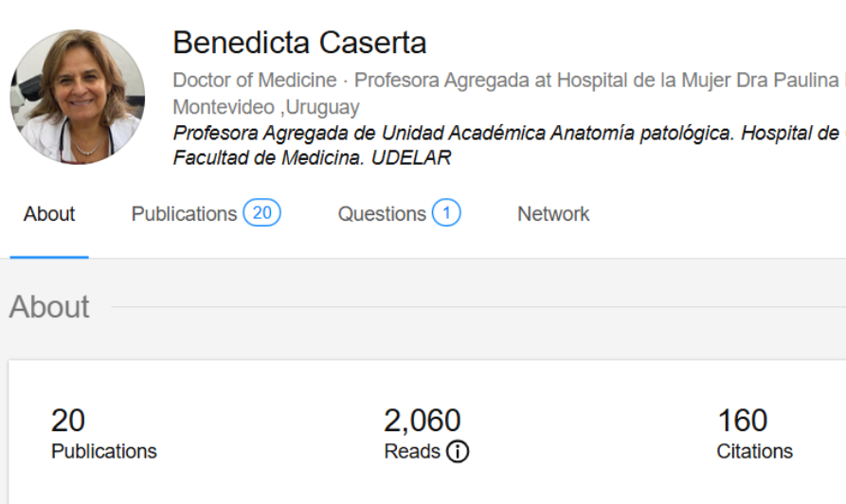Switch to the About tab

[x=49, y=214]
